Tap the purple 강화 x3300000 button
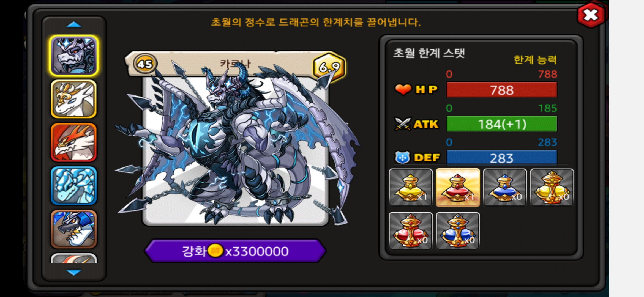This screenshot has width=644, height=297. coord(235,251)
